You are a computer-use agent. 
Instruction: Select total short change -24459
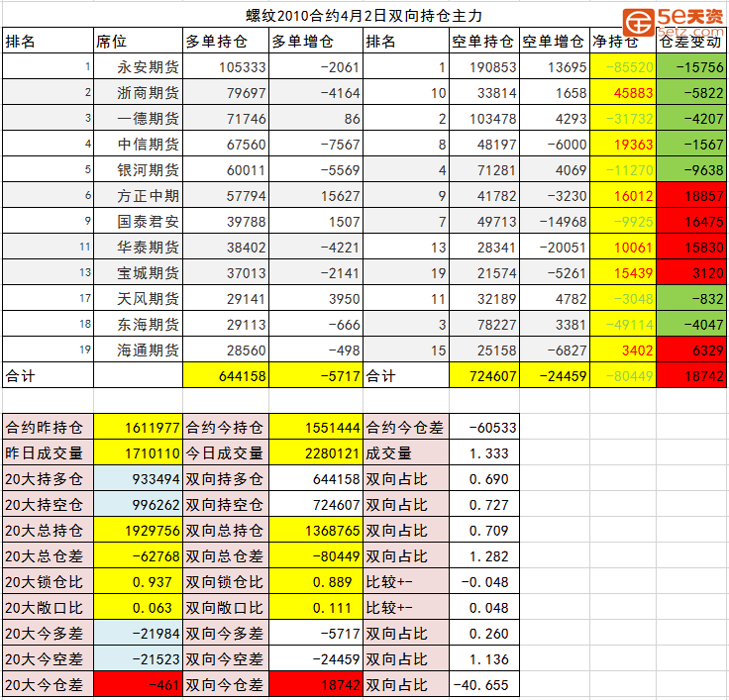coord(555,375)
